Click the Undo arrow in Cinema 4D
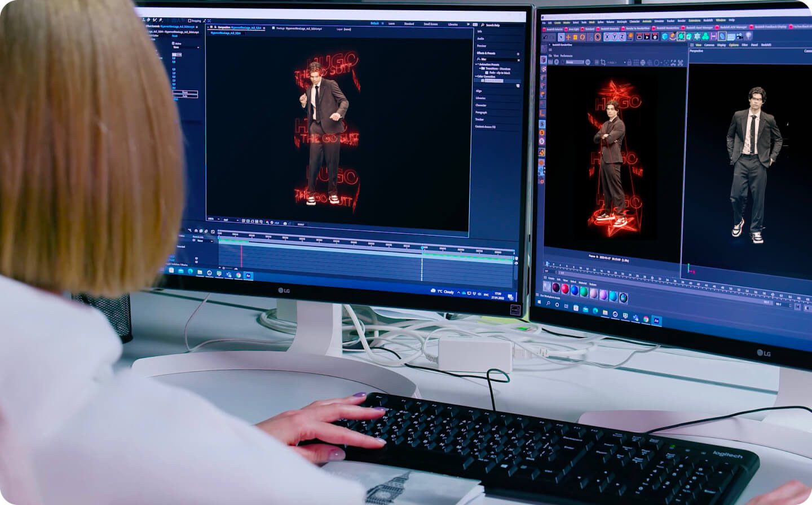Screen dimensions: 812x505 pyautogui.click(x=545, y=37)
